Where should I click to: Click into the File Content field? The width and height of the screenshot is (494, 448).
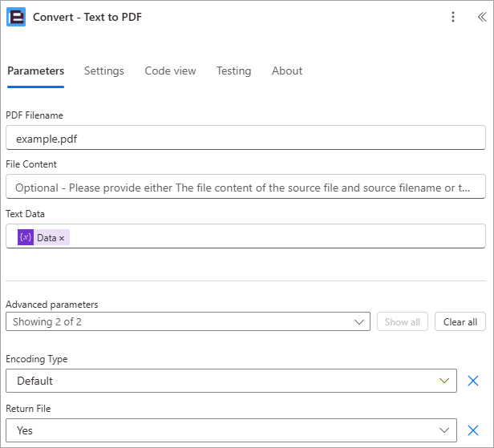click(245, 187)
